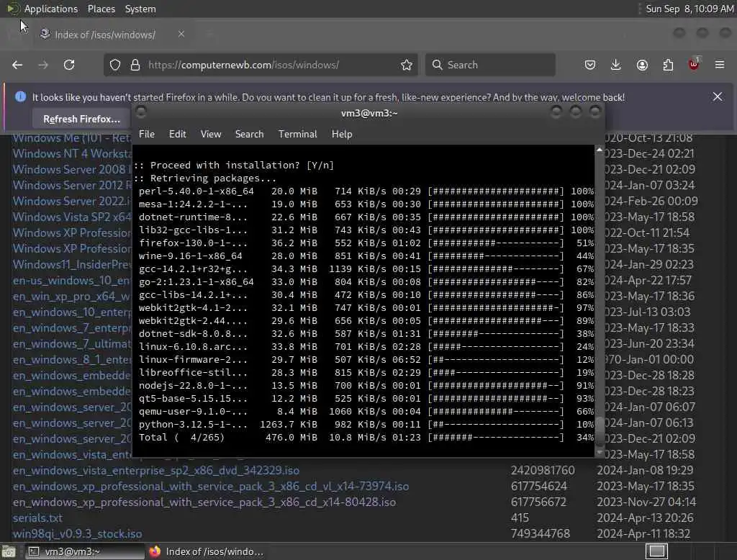Click the wine-9.16-1-x86_64 package line
This screenshot has width=737, height=560.
point(366,256)
